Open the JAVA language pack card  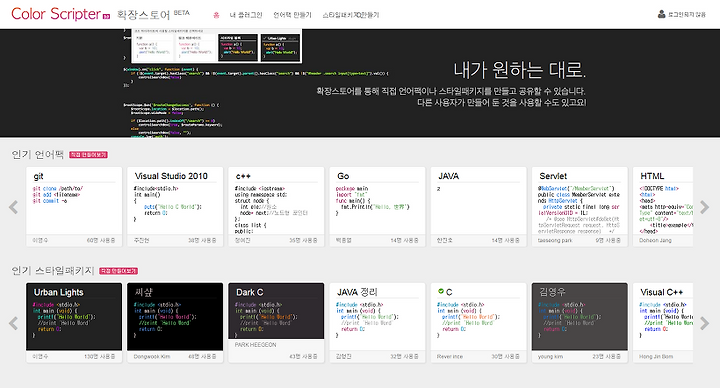[x=478, y=206]
